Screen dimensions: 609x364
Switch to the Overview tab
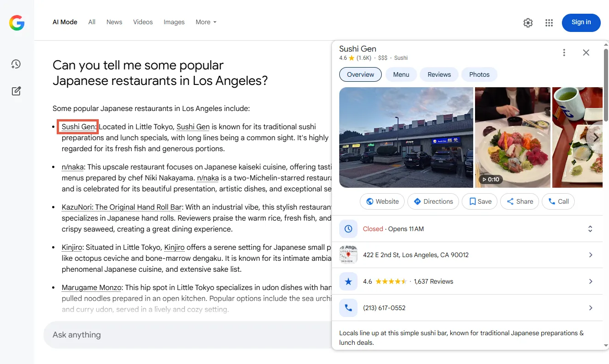click(360, 74)
